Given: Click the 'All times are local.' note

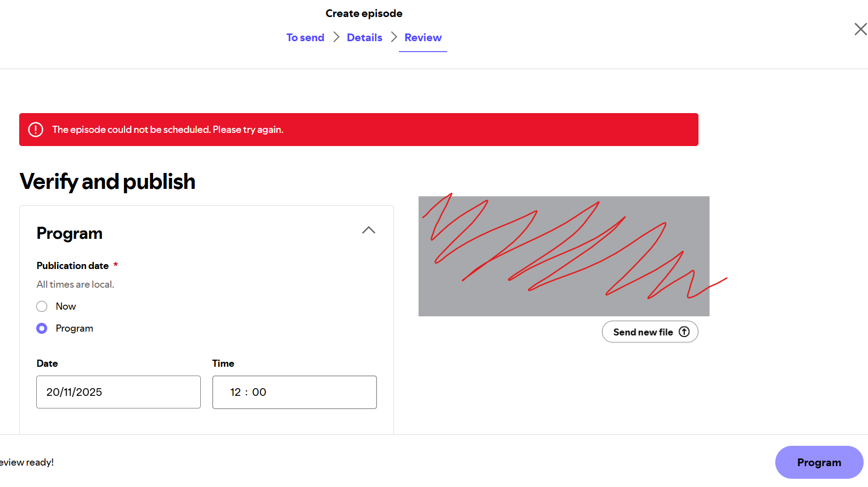Looking at the screenshot, I should pyautogui.click(x=75, y=284).
